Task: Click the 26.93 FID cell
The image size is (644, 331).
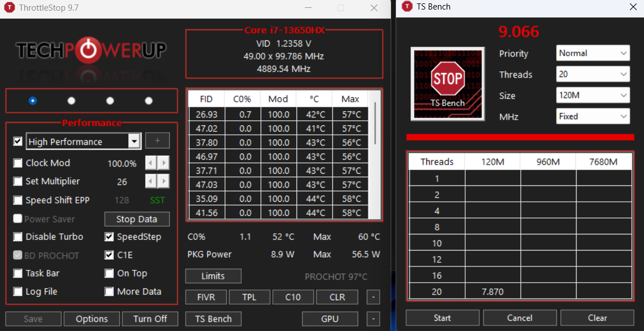Action: pyautogui.click(x=206, y=114)
